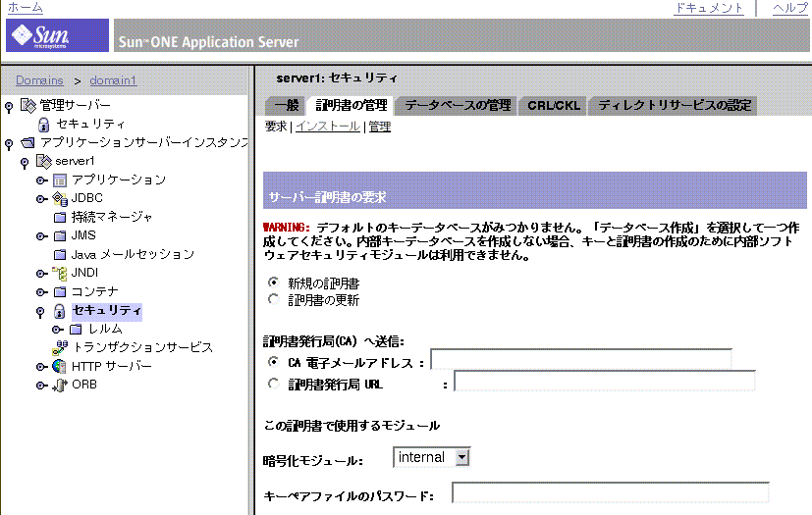Switch to the ディレクトリサービスの設定 tab

pos(675,106)
